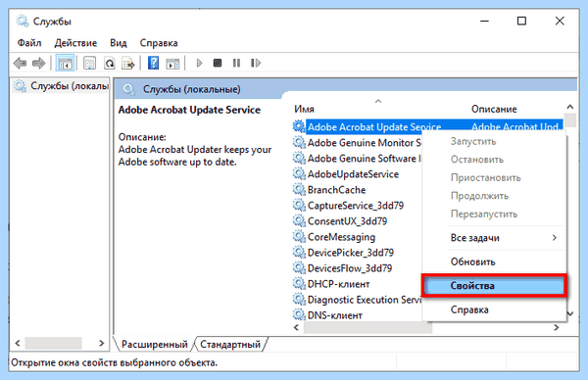
Task: Click Продолжить in the context menu
Action: tap(494, 196)
